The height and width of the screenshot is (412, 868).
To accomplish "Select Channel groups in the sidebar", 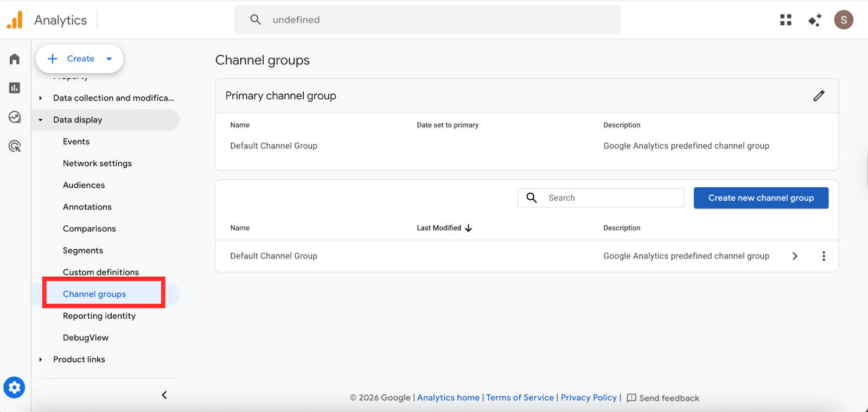I will 94,294.
